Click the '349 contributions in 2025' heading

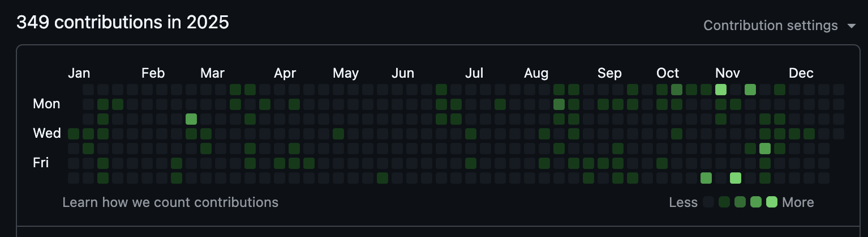pos(123,23)
